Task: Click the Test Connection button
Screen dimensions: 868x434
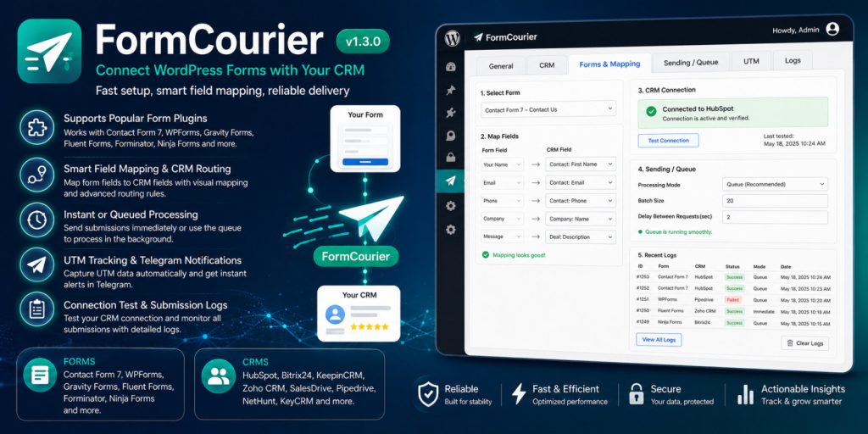Action: point(668,141)
